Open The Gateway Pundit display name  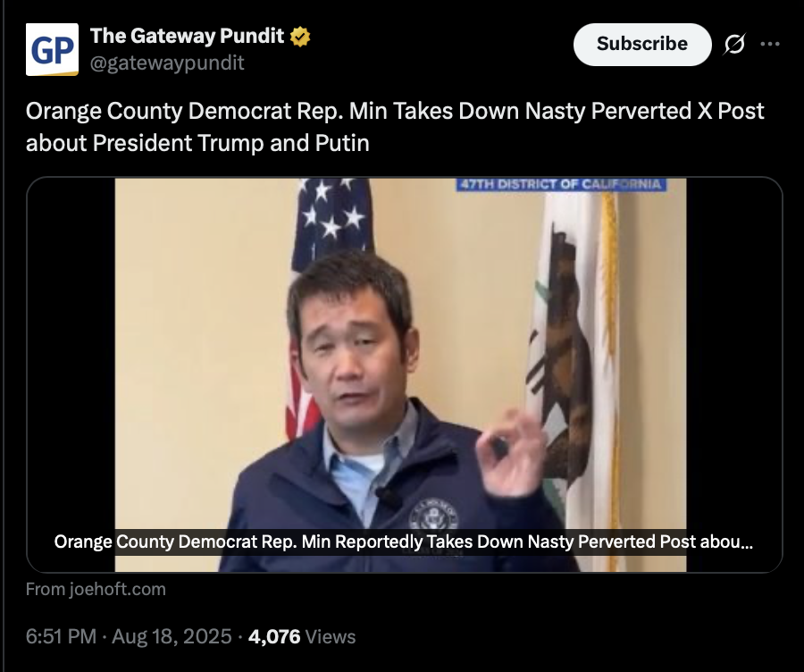tap(188, 36)
